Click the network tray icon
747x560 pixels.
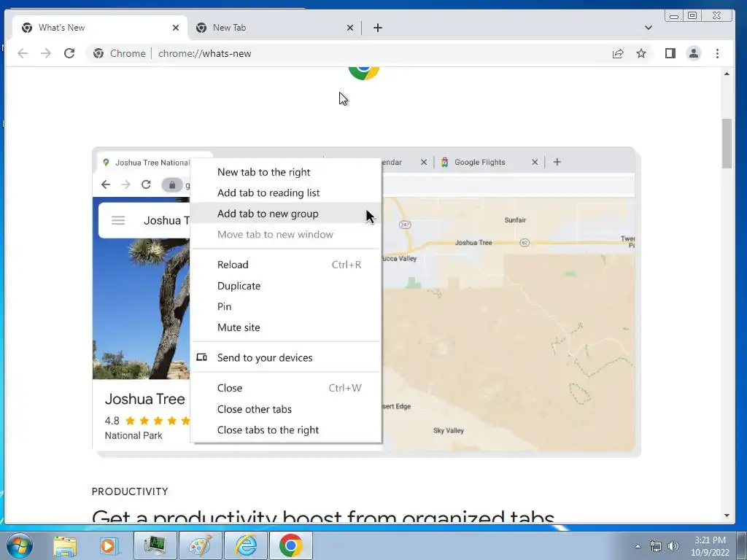656,546
